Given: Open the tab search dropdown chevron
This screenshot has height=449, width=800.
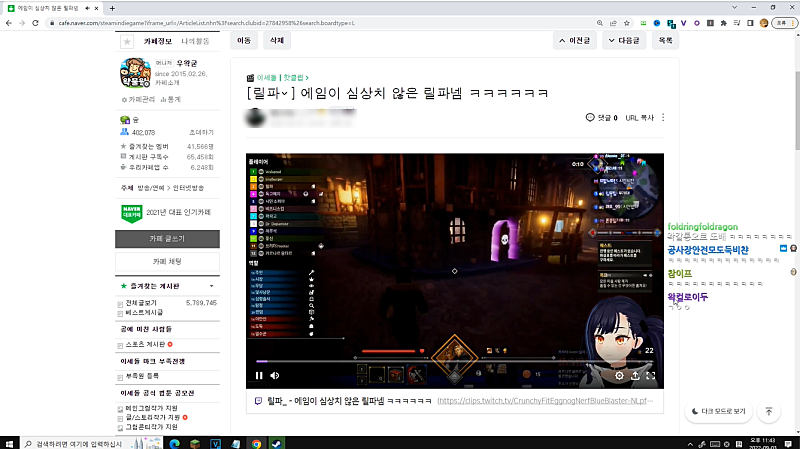Looking at the screenshot, I should (735, 8).
